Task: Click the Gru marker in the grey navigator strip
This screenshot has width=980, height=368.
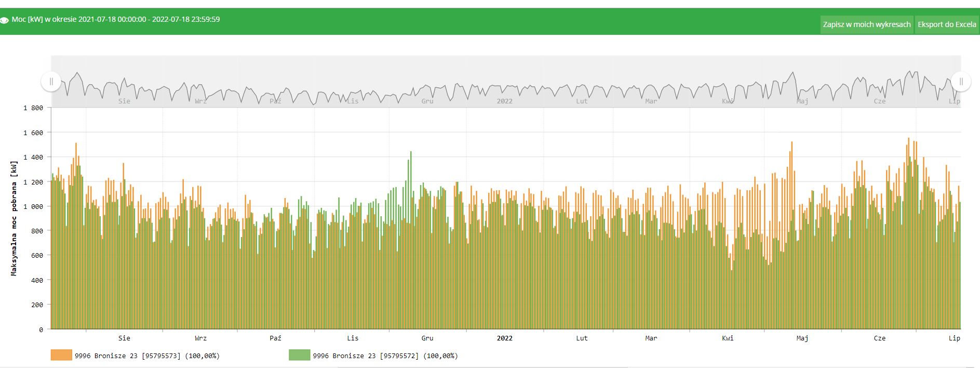Action: click(427, 101)
